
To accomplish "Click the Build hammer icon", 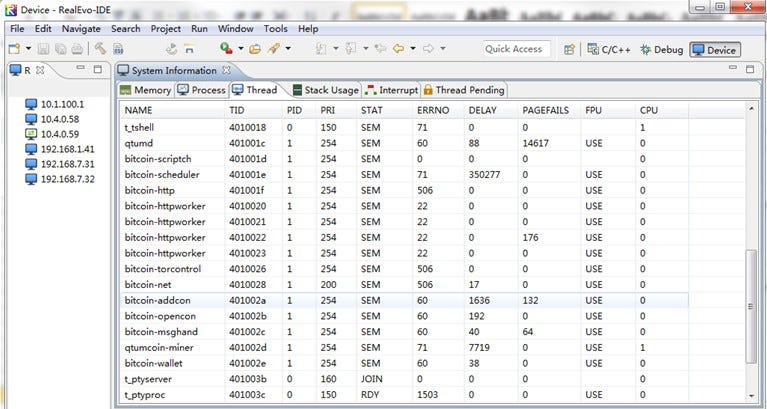I will pos(100,48).
